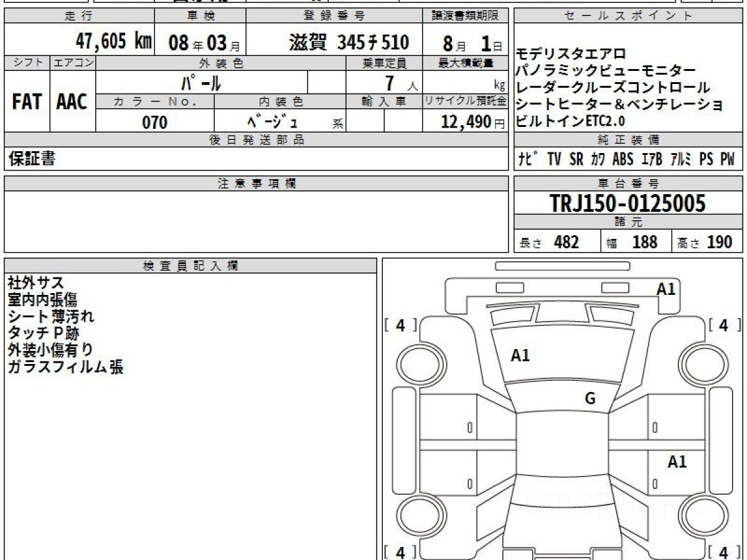Click the セールスポイント header
Screen dimensions: 747x560
click(628, 16)
